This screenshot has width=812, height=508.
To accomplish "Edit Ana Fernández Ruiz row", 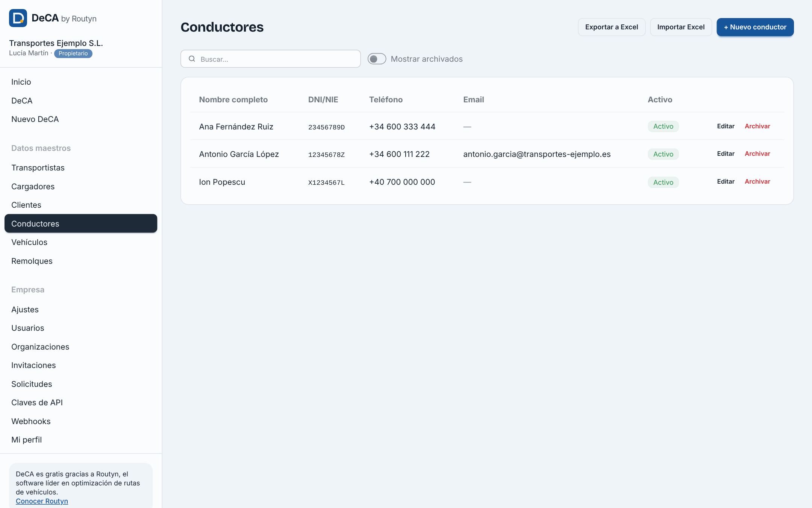I will [726, 126].
